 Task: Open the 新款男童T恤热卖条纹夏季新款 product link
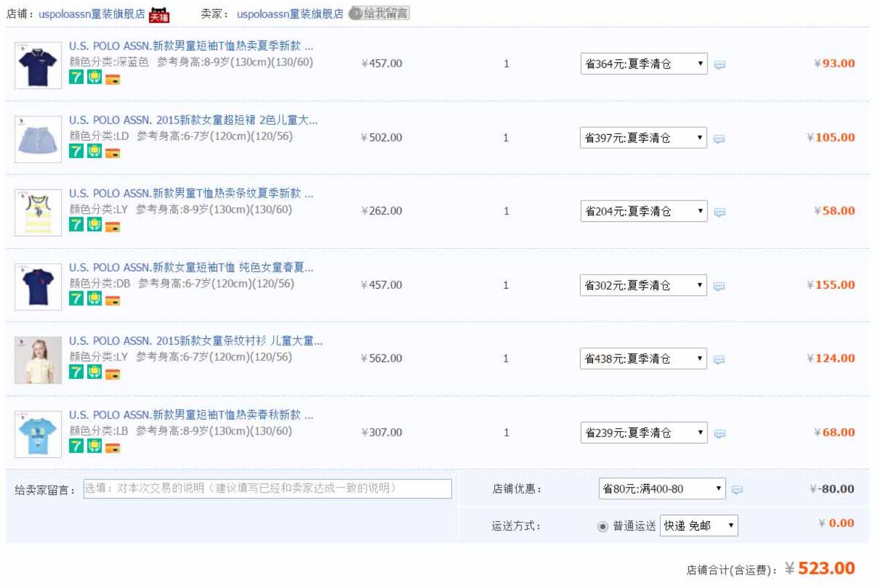pyautogui.click(x=191, y=193)
